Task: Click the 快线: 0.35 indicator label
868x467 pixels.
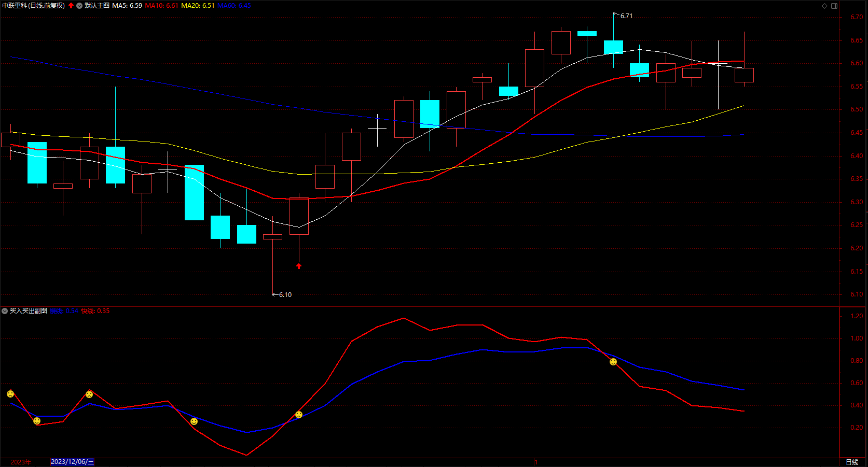Action: click(x=95, y=311)
